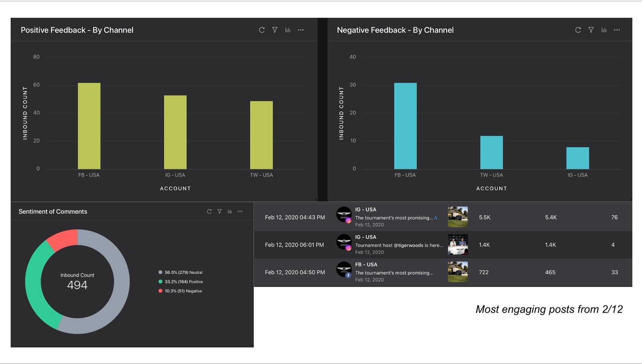Open more options in Sentiment of Comments widget

[240, 211]
